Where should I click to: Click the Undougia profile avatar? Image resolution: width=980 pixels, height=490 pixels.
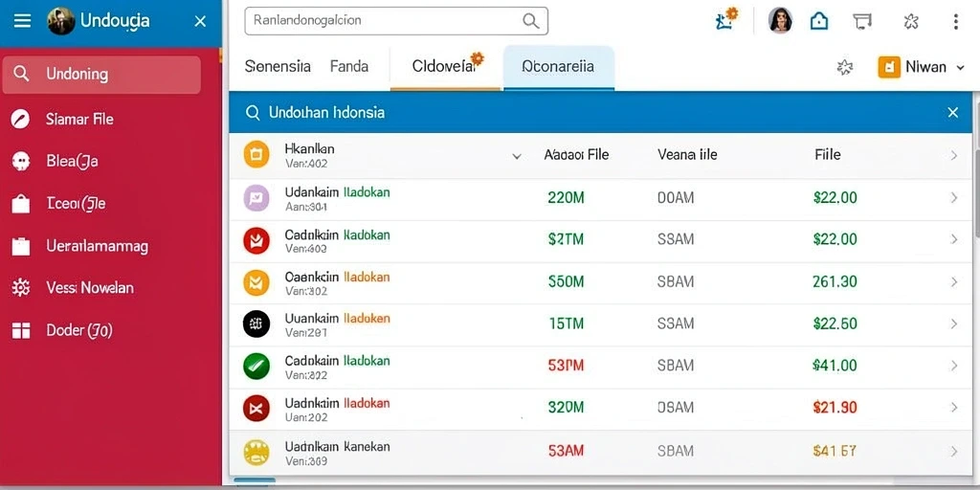60,21
